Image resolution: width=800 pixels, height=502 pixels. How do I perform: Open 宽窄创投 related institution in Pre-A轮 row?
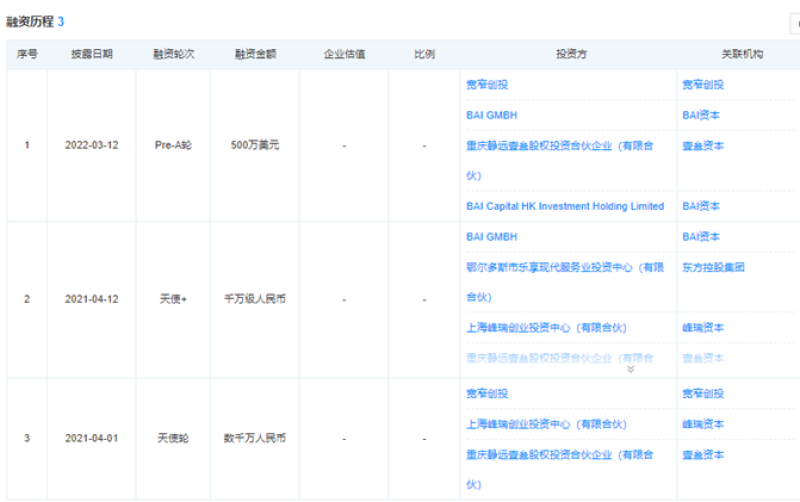702,85
